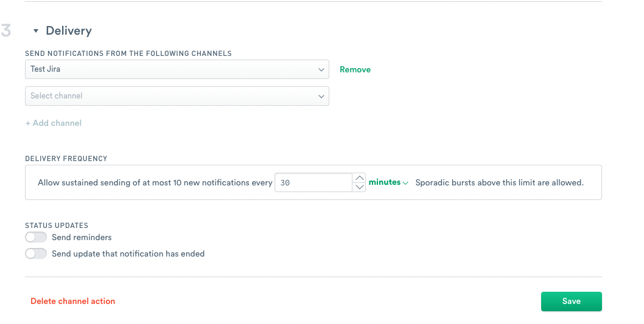
Task: Delete channel action
Action: [x=72, y=301]
